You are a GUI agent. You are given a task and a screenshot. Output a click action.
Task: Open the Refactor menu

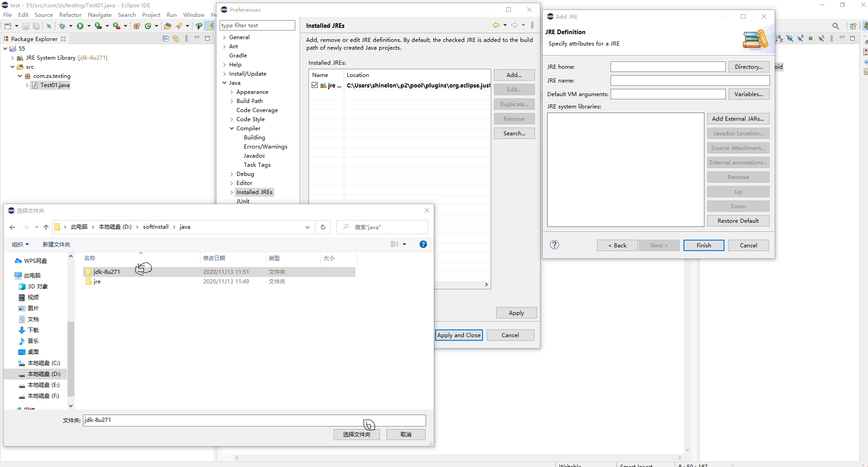(x=70, y=15)
